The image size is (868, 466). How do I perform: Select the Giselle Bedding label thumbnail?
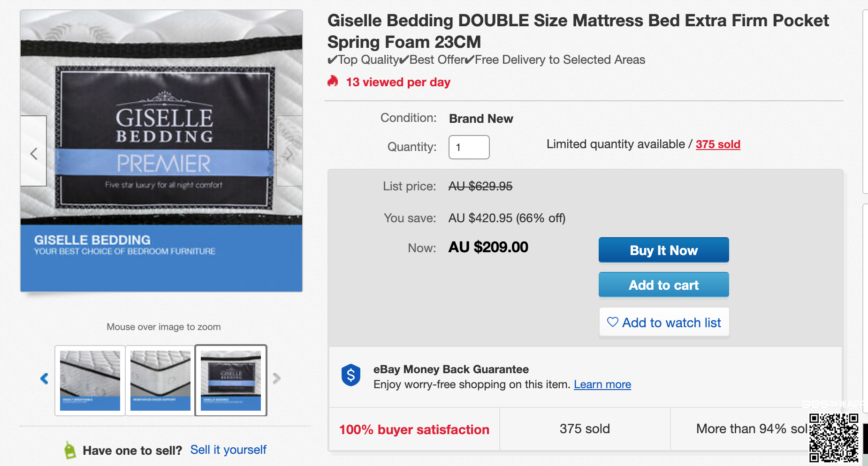click(x=231, y=380)
